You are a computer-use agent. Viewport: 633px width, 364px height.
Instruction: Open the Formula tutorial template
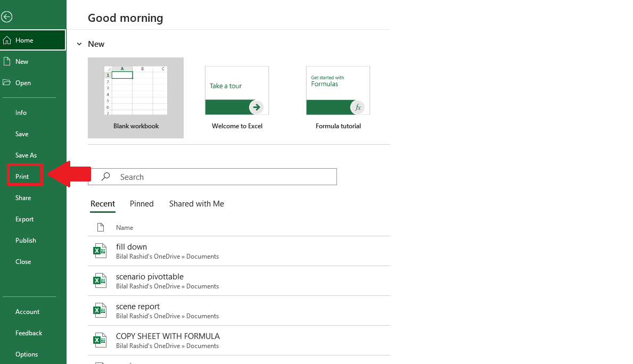click(338, 97)
